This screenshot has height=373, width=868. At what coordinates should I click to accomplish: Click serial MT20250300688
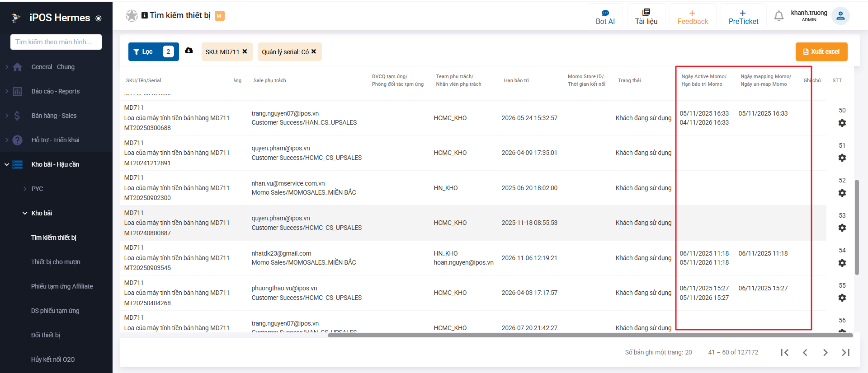(x=147, y=128)
